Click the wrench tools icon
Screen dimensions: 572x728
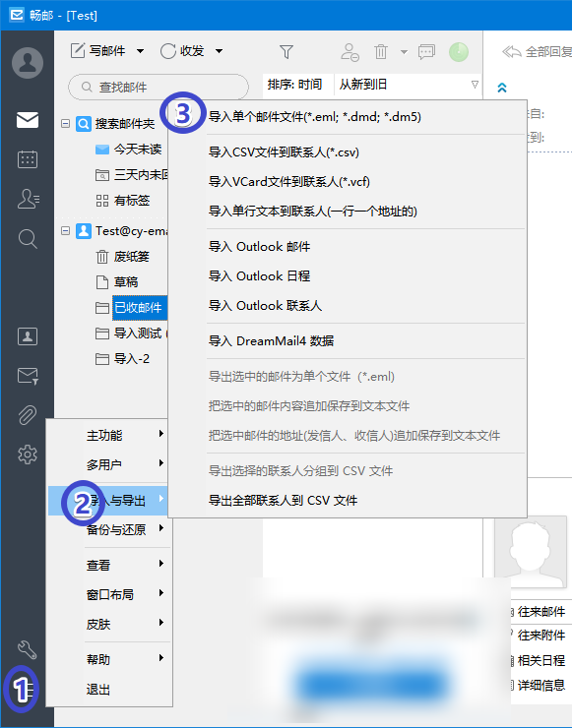(x=27, y=650)
